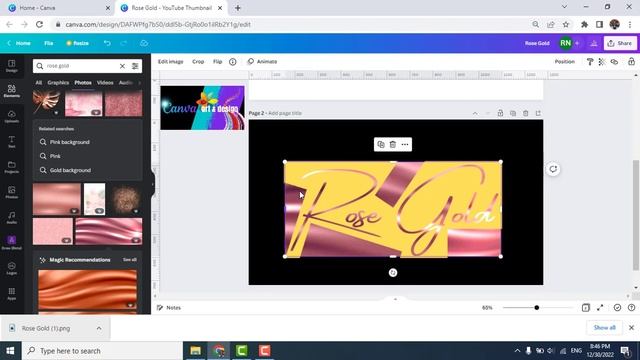Switch to the Graphics tab
The height and width of the screenshot is (360, 640).
[x=58, y=82]
